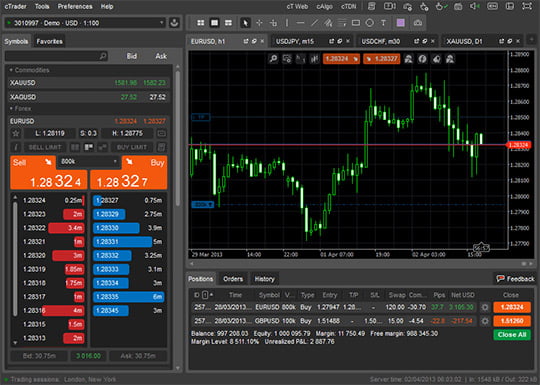
Task: Click the calculator icon right of BUY LIMIT
Action: pyautogui.click(x=161, y=147)
